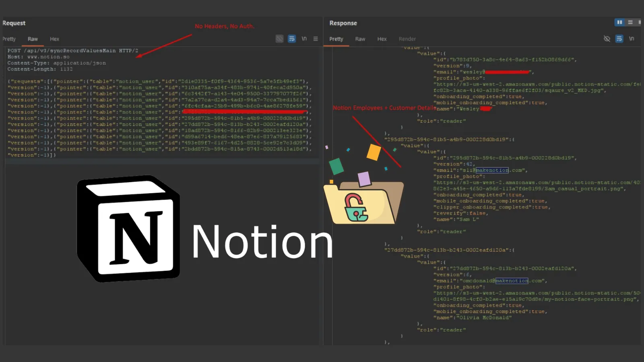Show non-printable characters in Request panel
Image resolution: width=644 pixels, height=362 pixels.
click(304, 39)
